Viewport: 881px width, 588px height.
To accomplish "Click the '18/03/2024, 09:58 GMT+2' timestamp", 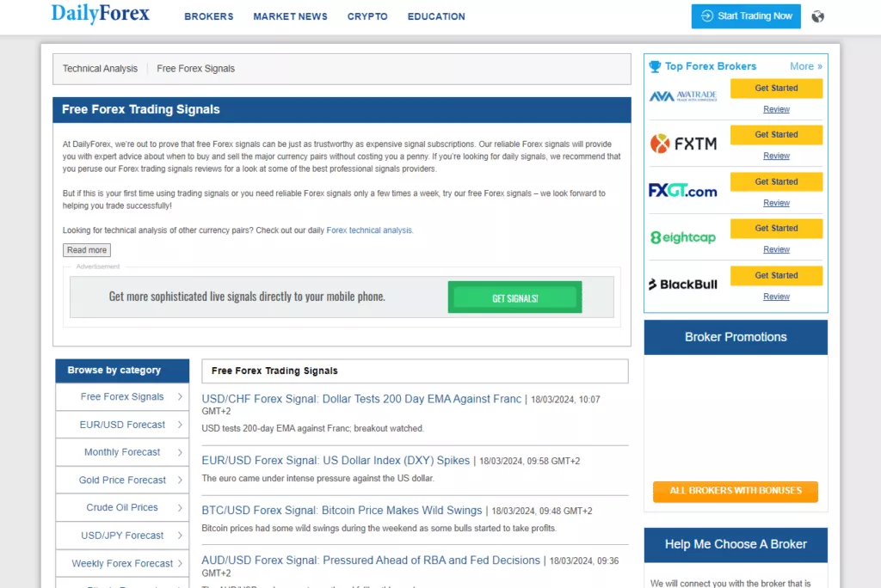I will [529, 461].
